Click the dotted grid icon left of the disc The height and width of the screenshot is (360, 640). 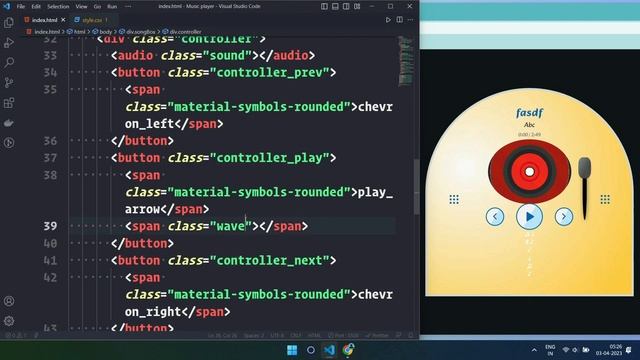[x=454, y=199]
